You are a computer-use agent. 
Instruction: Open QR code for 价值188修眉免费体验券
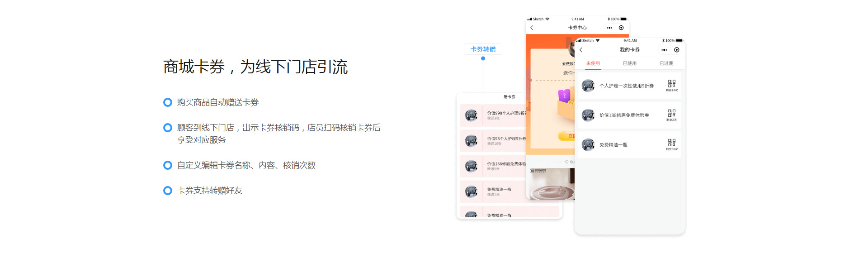click(672, 113)
